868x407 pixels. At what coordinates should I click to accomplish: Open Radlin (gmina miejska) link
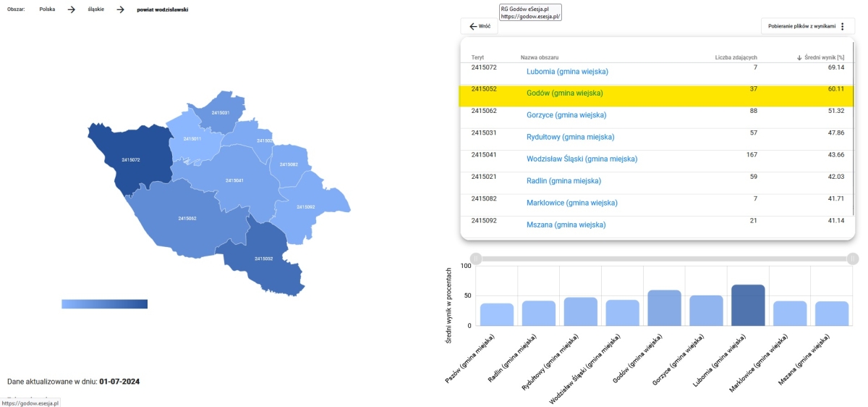coord(563,180)
